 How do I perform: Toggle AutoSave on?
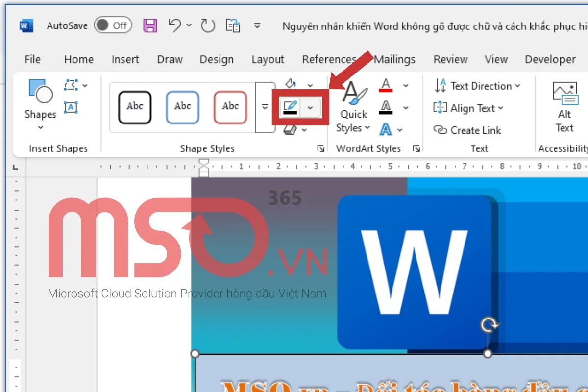coord(112,25)
